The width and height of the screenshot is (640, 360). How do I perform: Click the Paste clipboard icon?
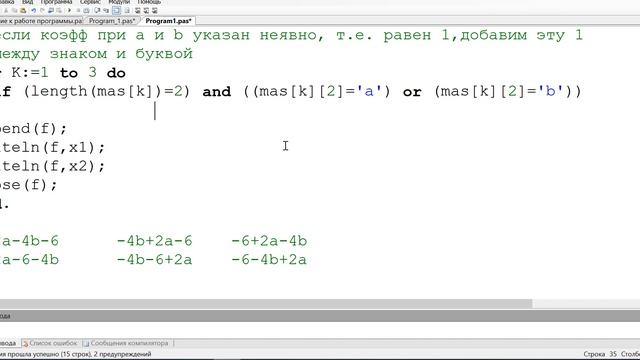[x=23, y=10]
